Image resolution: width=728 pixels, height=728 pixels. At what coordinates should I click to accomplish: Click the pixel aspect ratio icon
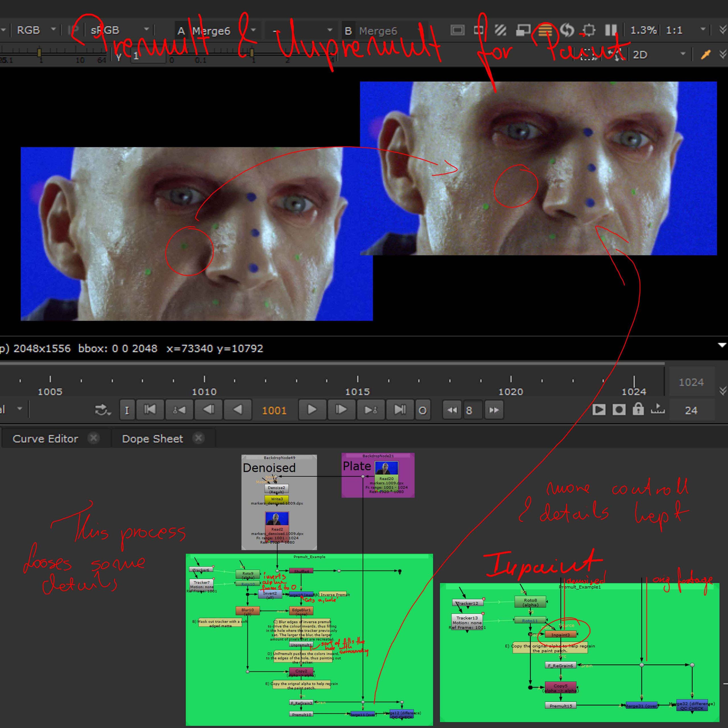[x=479, y=30]
